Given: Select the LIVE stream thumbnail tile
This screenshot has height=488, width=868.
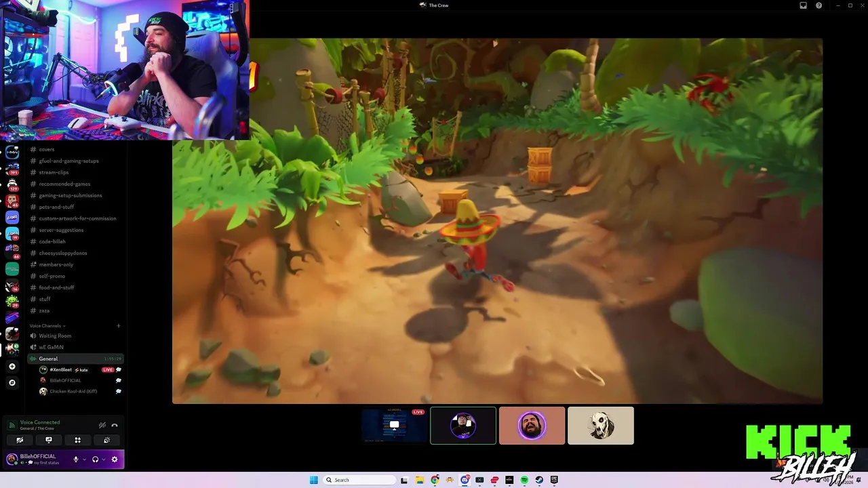Looking at the screenshot, I should [394, 426].
